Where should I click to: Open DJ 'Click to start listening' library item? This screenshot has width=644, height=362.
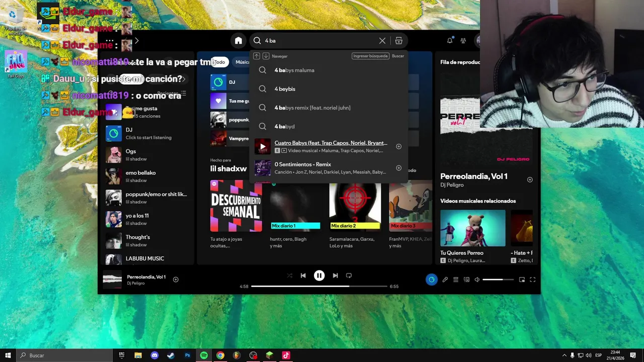[146, 133]
